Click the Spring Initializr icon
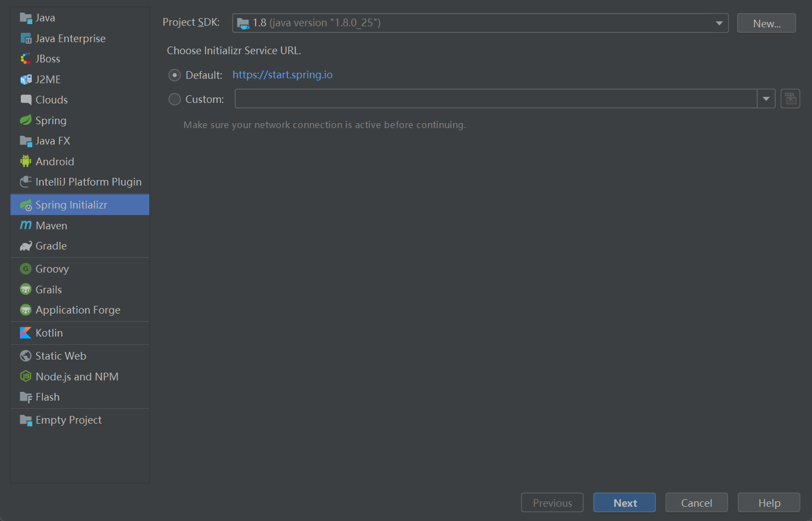The width and height of the screenshot is (812, 521). (26, 205)
